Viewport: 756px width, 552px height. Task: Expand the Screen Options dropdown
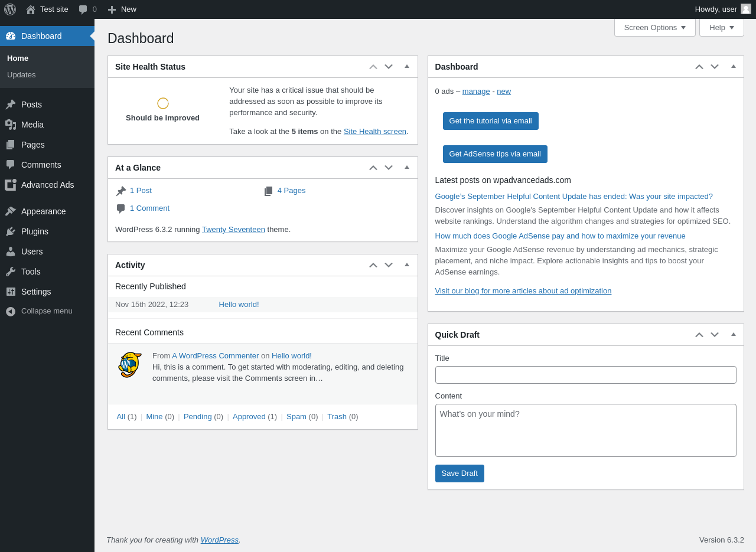pos(654,28)
